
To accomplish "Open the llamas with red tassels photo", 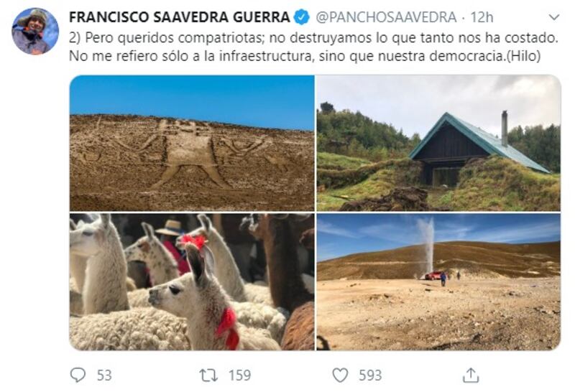I will click(192, 281).
